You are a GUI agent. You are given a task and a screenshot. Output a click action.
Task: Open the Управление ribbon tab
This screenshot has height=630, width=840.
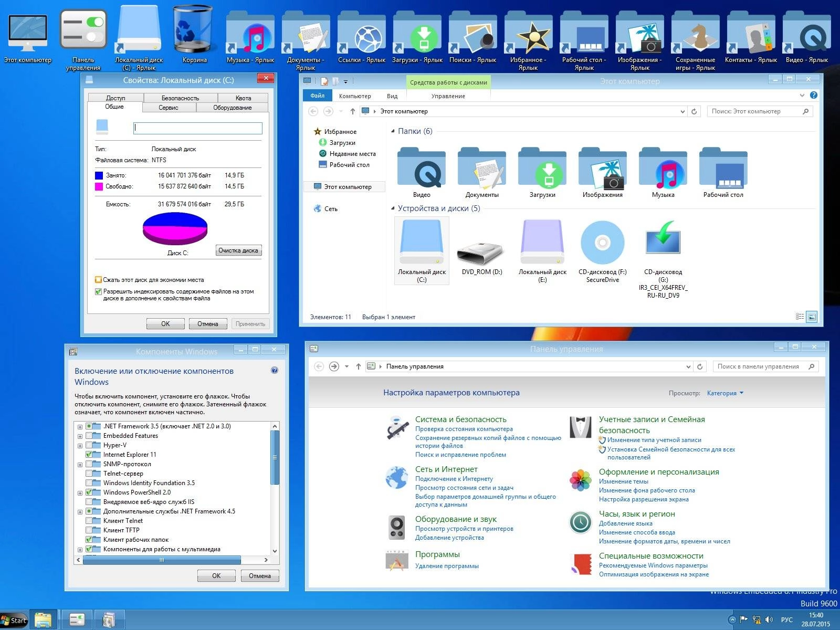click(448, 96)
